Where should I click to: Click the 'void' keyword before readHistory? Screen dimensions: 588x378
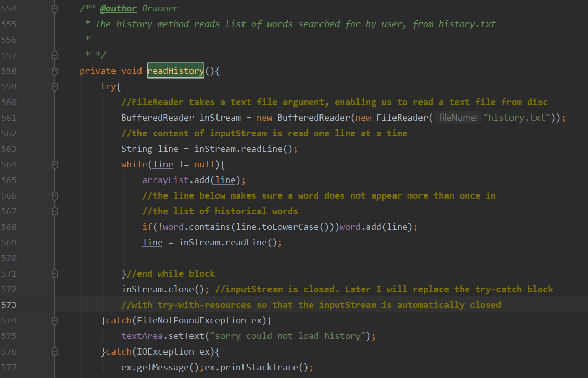point(131,71)
